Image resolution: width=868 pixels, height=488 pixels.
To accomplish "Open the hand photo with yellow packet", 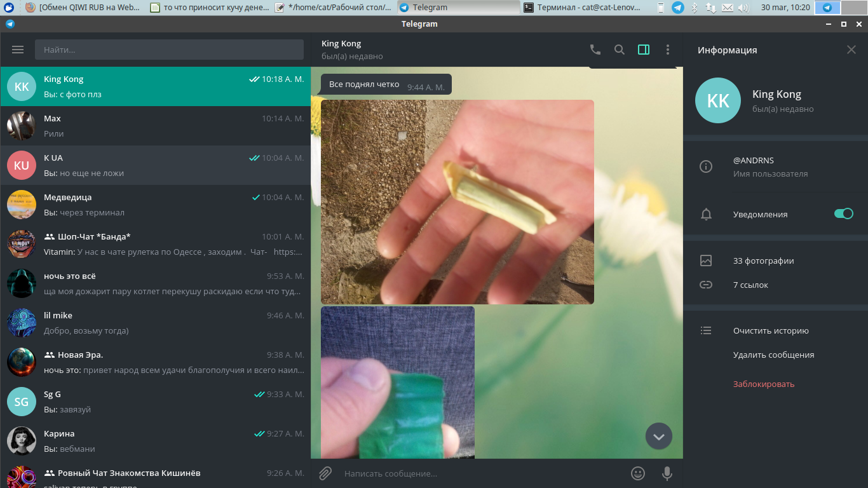I will point(457,201).
